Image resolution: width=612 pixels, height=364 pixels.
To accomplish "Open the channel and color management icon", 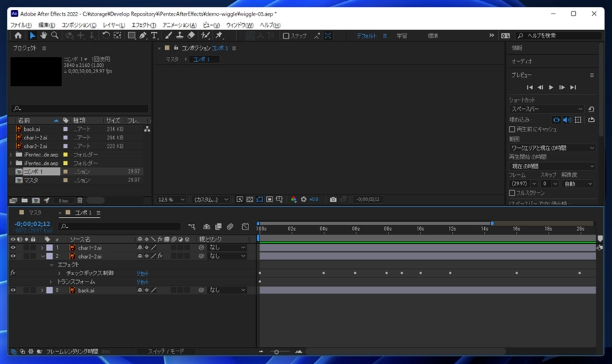I will (293, 200).
